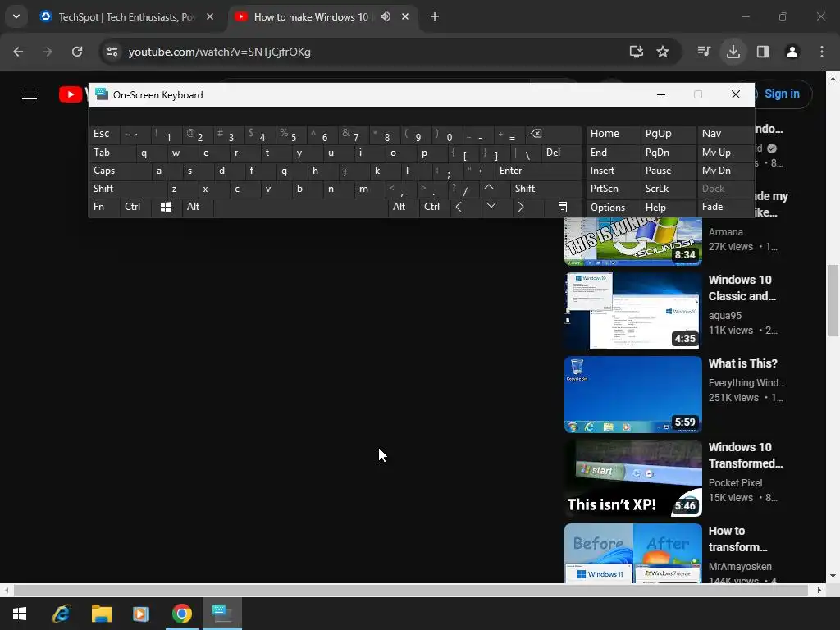This screenshot has height=630, width=840.
Task: Toggle ScrLk key on On-Screen Keyboard
Action: coord(669,189)
